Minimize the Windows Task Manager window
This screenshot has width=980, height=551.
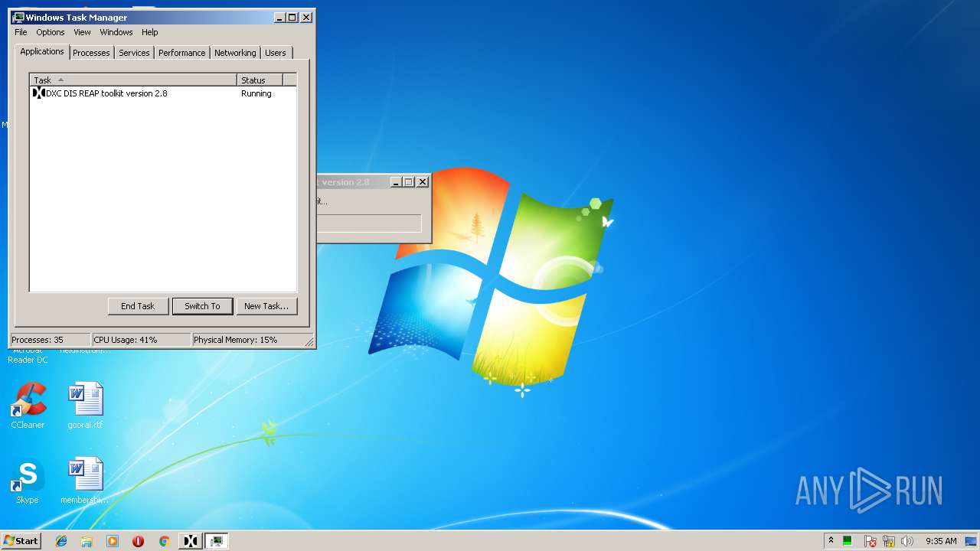280,17
